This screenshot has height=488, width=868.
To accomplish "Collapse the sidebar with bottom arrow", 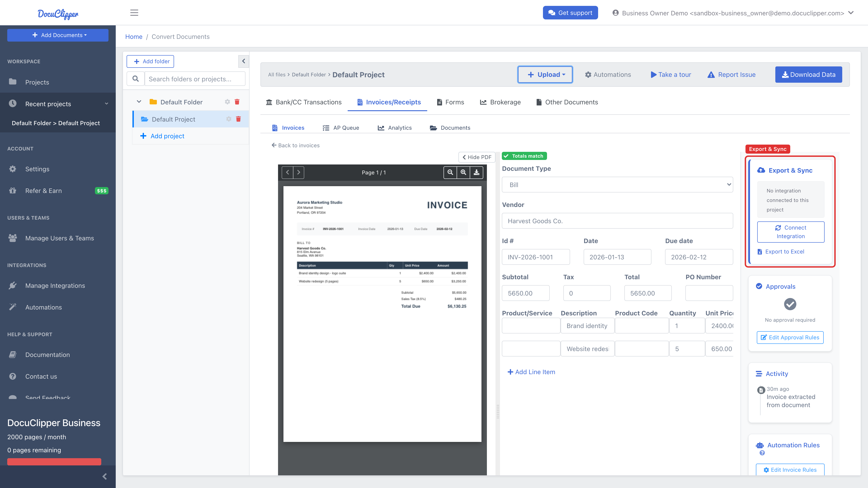I will coord(104,476).
